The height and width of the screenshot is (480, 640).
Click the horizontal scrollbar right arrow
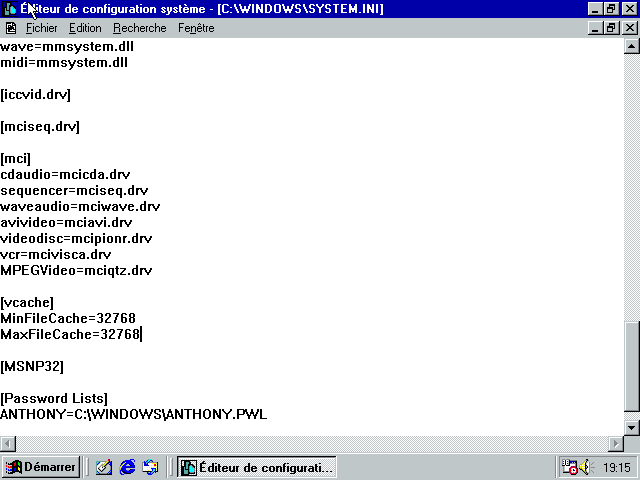pos(616,443)
